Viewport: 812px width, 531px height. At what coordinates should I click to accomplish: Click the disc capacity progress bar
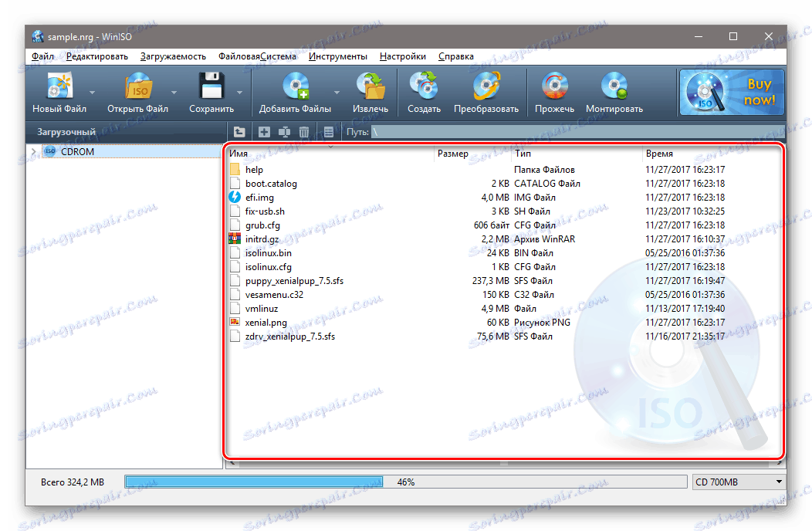click(x=406, y=482)
